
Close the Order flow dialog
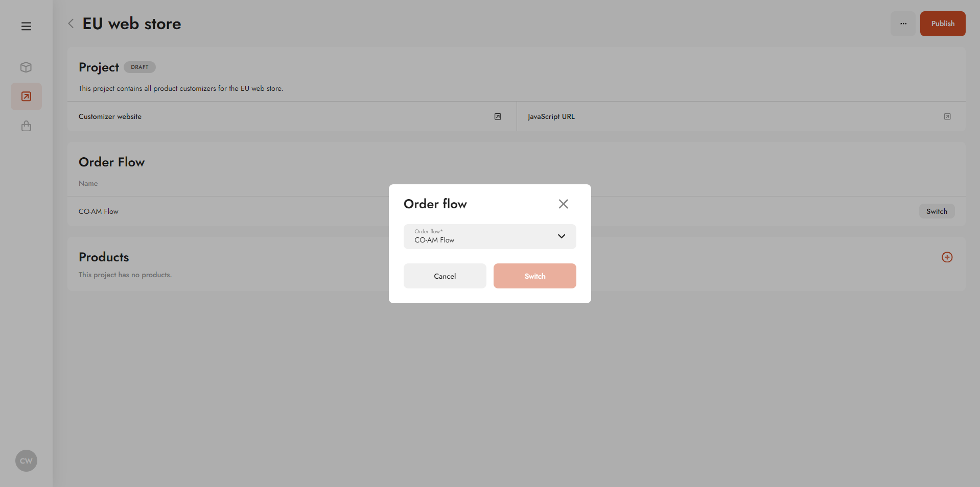[x=563, y=204]
